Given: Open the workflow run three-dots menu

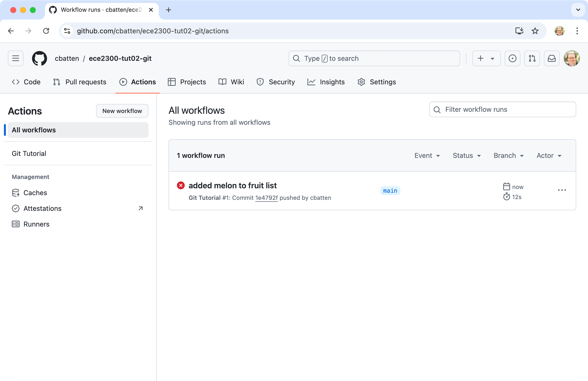Looking at the screenshot, I should click(x=562, y=190).
